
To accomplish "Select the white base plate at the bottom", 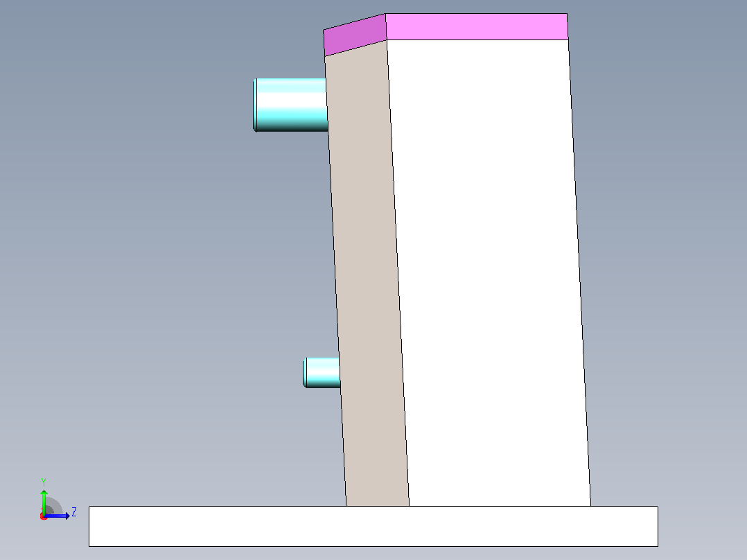I will click(x=373, y=526).
